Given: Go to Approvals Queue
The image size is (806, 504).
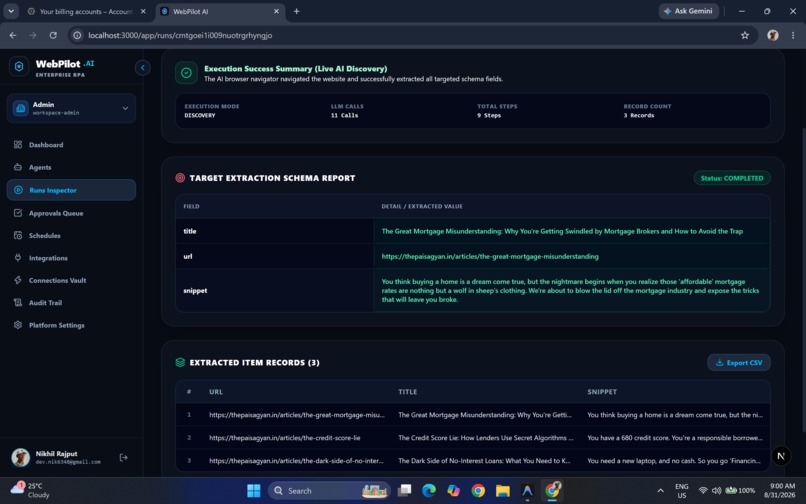Looking at the screenshot, I should (71, 213).
